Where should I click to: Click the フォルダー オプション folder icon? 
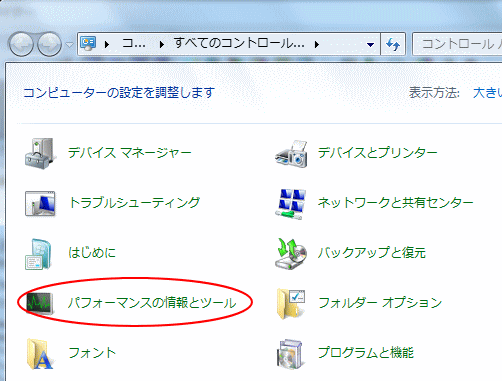(291, 304)
